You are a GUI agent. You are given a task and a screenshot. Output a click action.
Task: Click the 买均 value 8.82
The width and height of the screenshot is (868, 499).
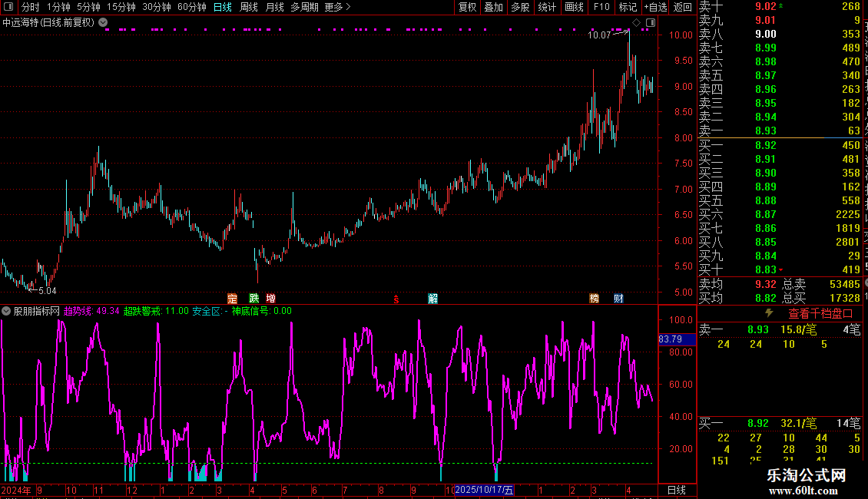pos(766,298)
